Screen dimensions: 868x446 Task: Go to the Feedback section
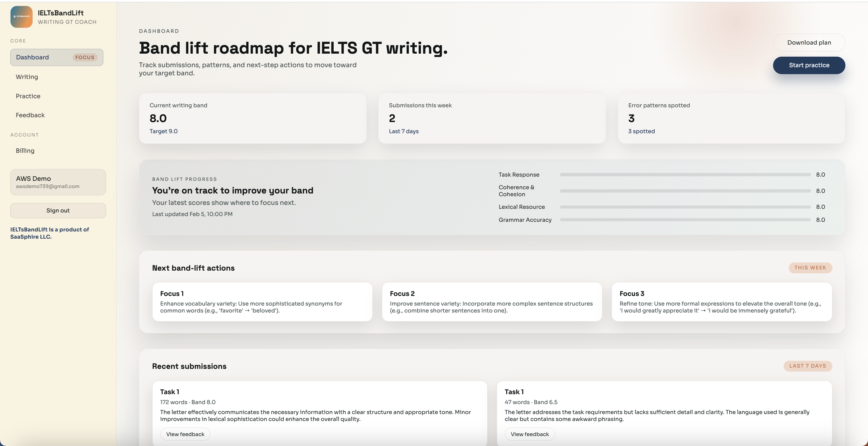(x=30, y=115)
